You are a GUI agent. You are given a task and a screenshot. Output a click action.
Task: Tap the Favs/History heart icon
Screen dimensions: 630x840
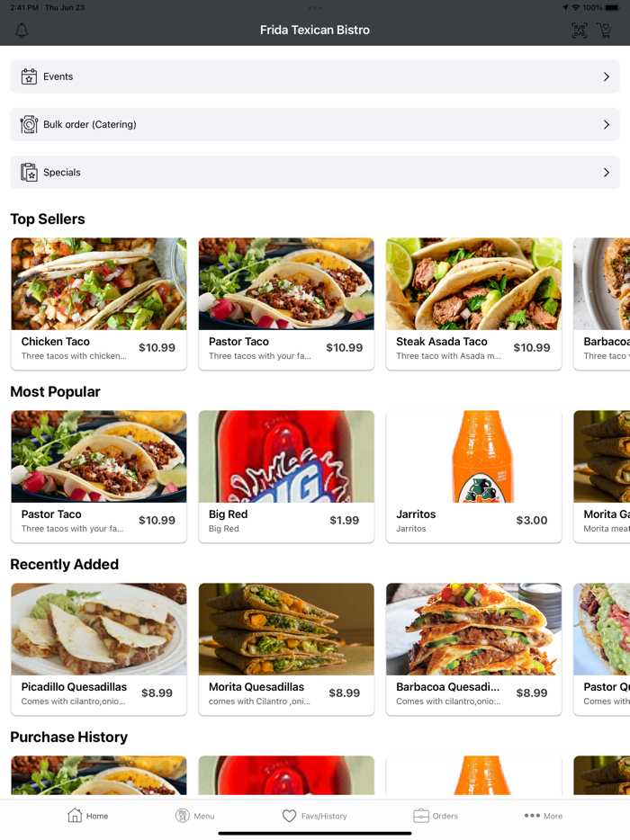coord(289,816)
